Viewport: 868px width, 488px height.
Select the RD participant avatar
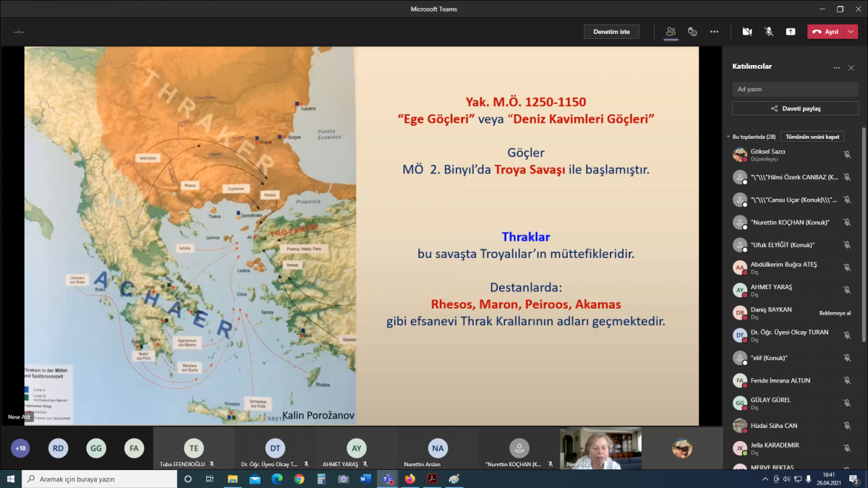point(58,448)
